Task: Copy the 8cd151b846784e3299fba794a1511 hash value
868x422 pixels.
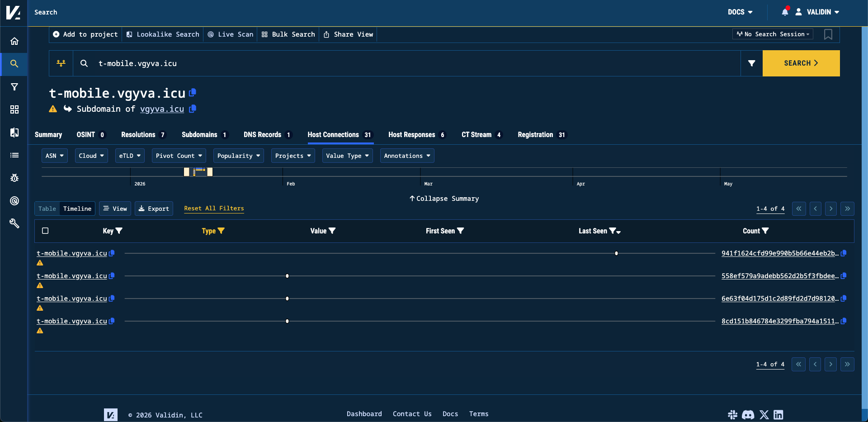Action: click(x=844, y=321)
